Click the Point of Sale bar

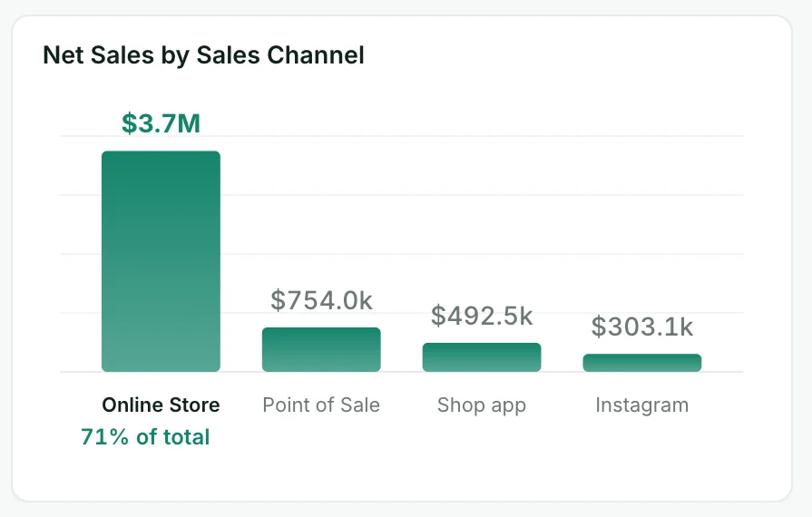coord(321,349)
